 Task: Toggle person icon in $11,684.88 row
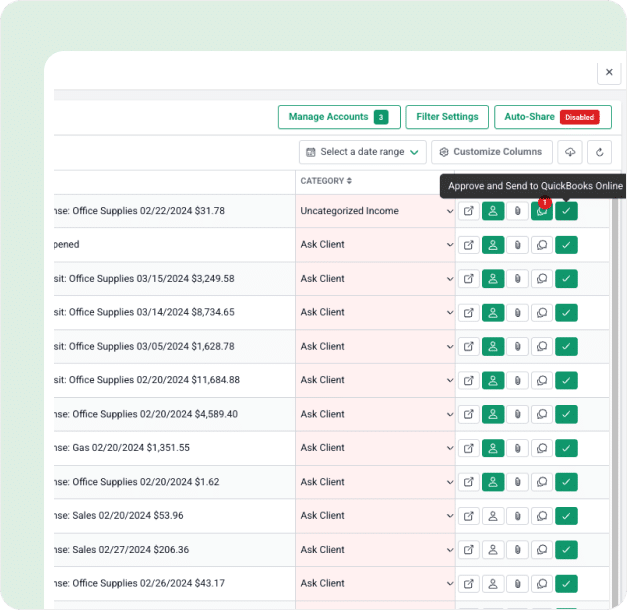[493, 380]
